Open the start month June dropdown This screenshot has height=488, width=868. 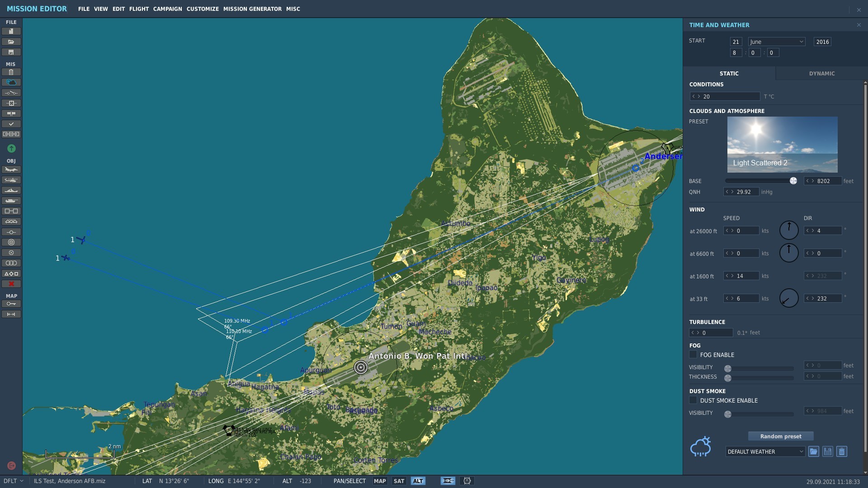point(776,42)
